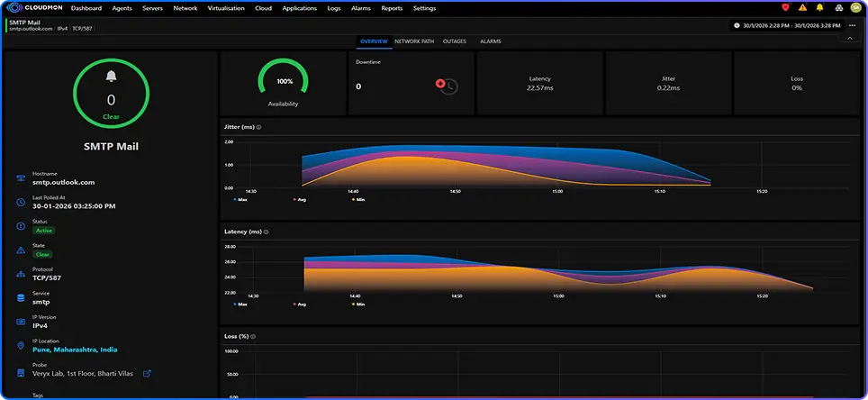Viewport: 868px width, 400px height.
Task: Click the green Clear state badge
Action: pyautogui.click(x=42, y=255)
